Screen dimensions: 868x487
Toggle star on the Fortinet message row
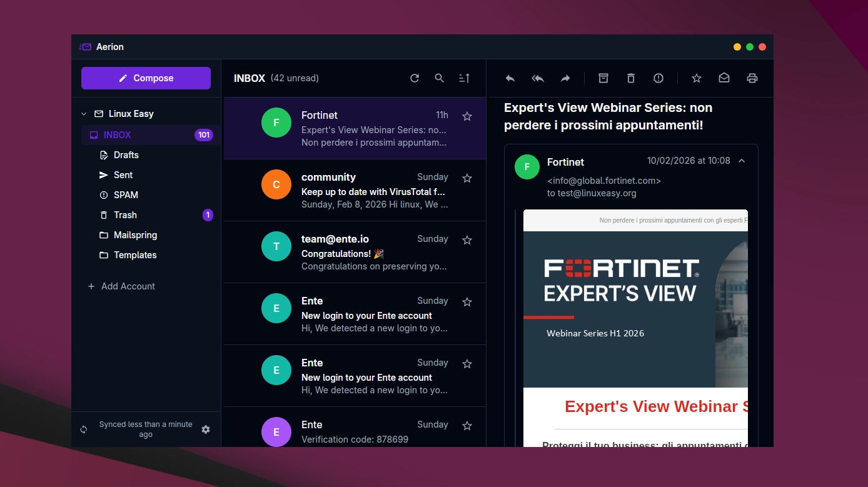[x=467, y=116]
